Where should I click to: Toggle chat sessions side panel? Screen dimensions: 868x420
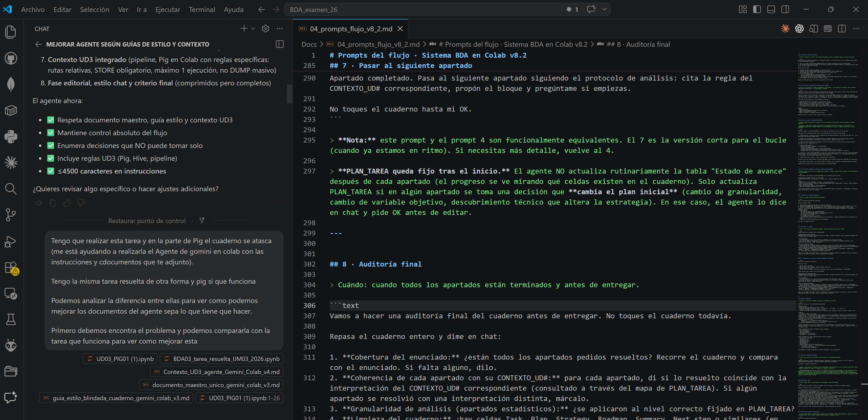coord(280,44)
